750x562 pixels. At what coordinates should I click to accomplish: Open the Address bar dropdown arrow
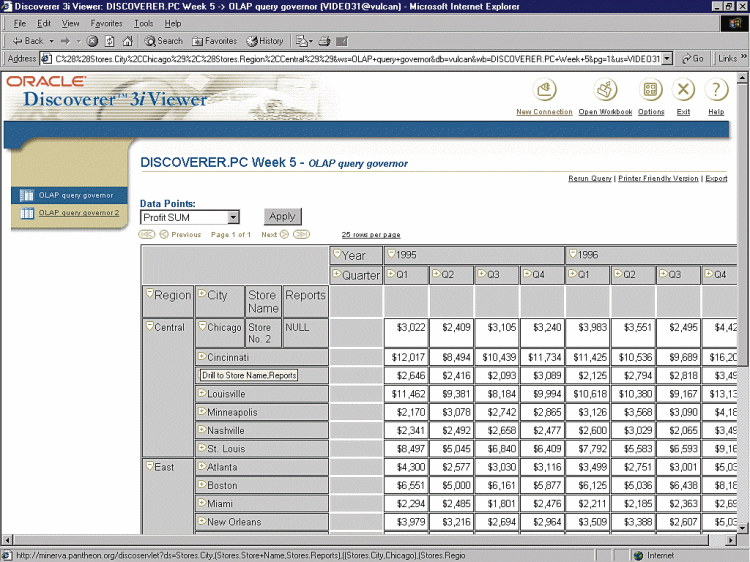[x=667, y=59]
